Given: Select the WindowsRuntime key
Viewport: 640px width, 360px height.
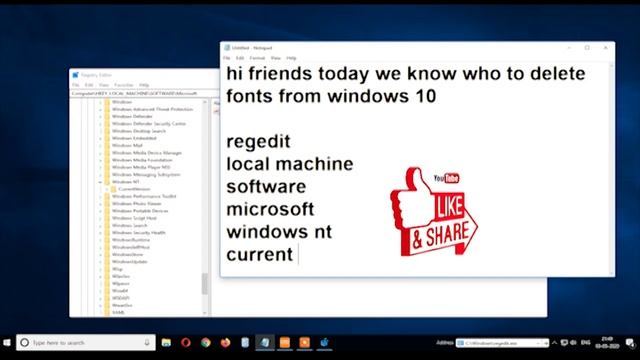Looking at the screenshot, I should click(x=131, y=240).
